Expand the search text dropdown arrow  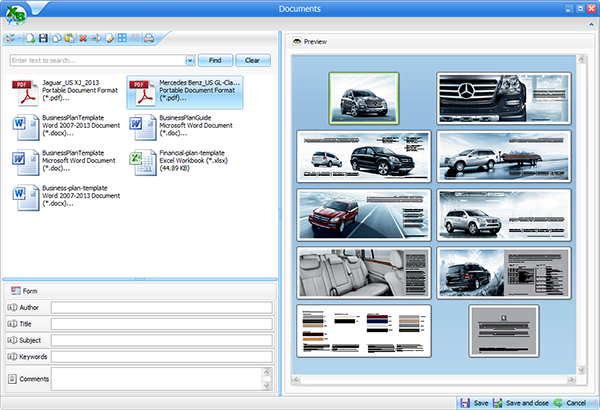(190, 60)
